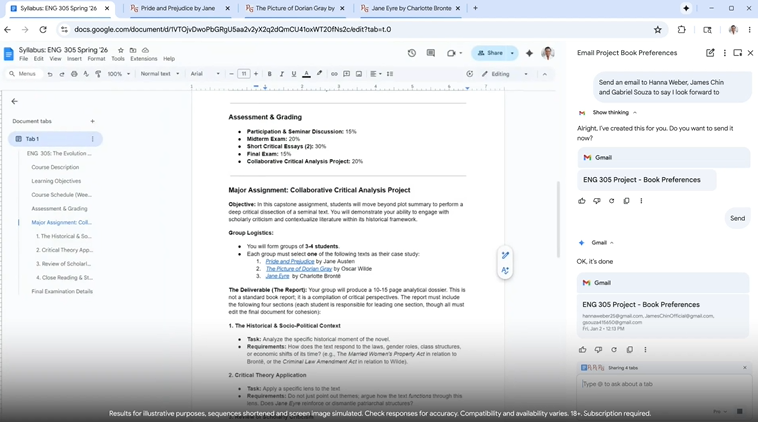The image size is (758, 422).
Task: Click the Bold formatting icon
Action: click(269, 74)
